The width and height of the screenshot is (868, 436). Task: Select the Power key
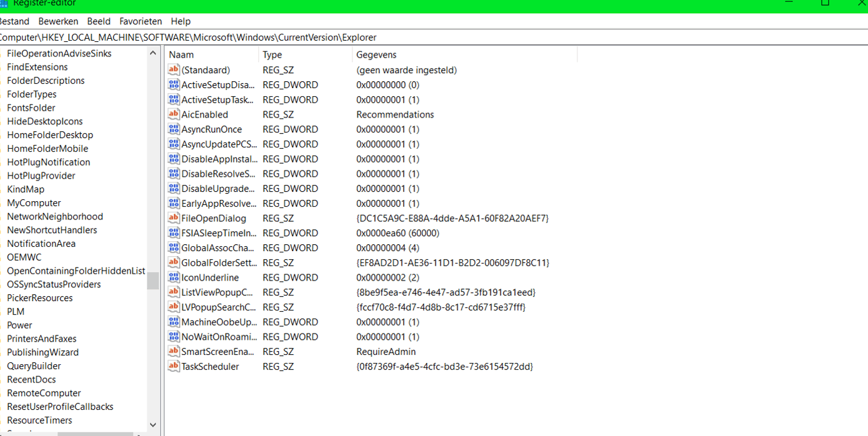[x=19, y=325]
